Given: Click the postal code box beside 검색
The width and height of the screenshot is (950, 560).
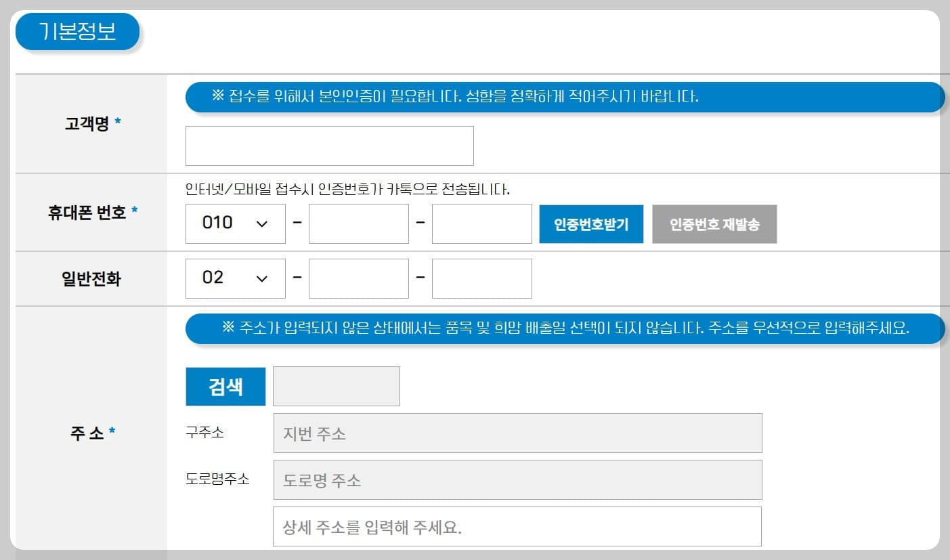Looking at the screenshot, I should pyautogui.click(x=337, y=386).
